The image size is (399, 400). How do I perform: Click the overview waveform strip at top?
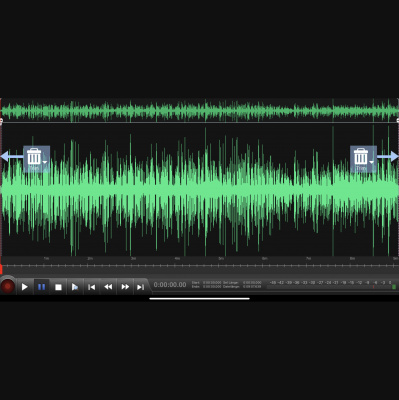(199, 110)
